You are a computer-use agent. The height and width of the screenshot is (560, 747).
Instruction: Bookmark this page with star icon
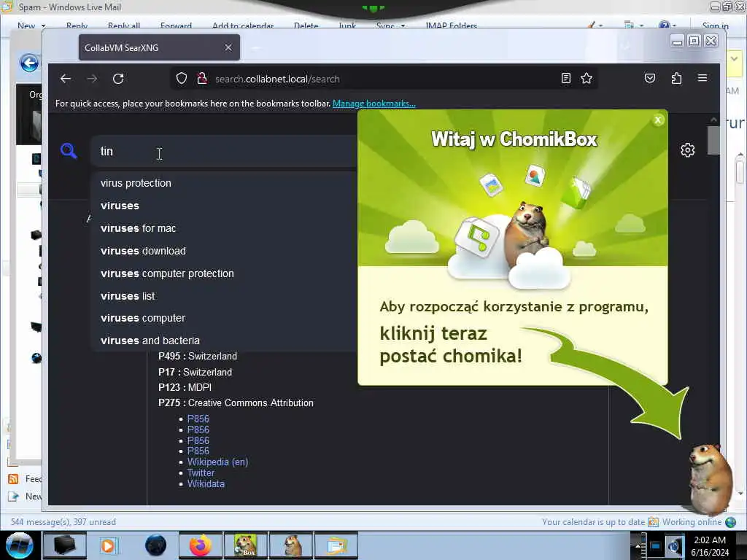[x=587, y=78]
